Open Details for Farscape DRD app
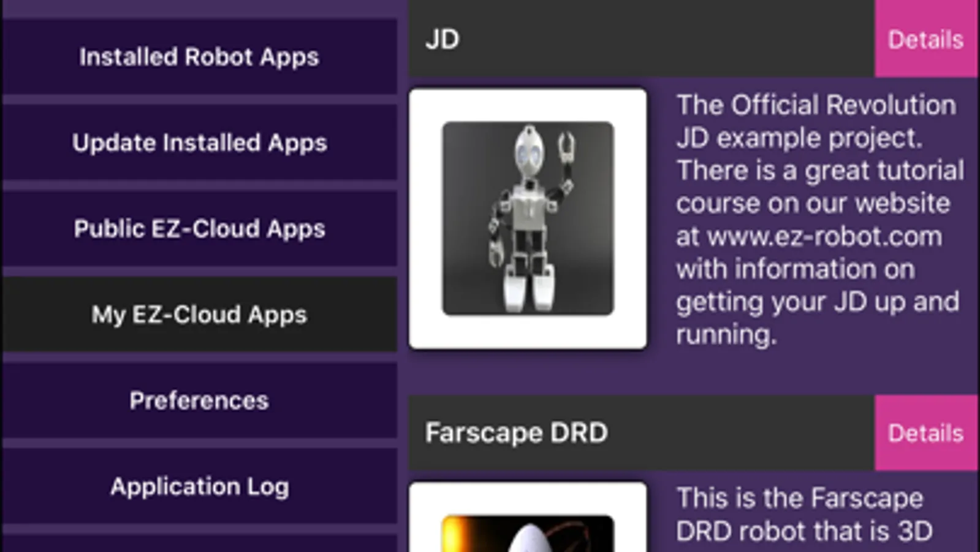Image resolution: width=980 pixels, height=552 pixels. 925,432
